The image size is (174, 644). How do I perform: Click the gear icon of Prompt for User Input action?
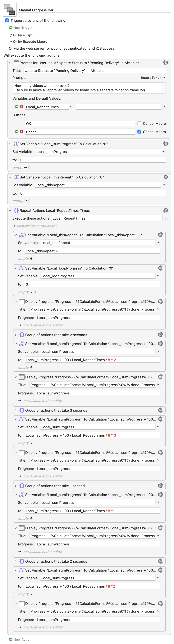(x=166, y=62)
